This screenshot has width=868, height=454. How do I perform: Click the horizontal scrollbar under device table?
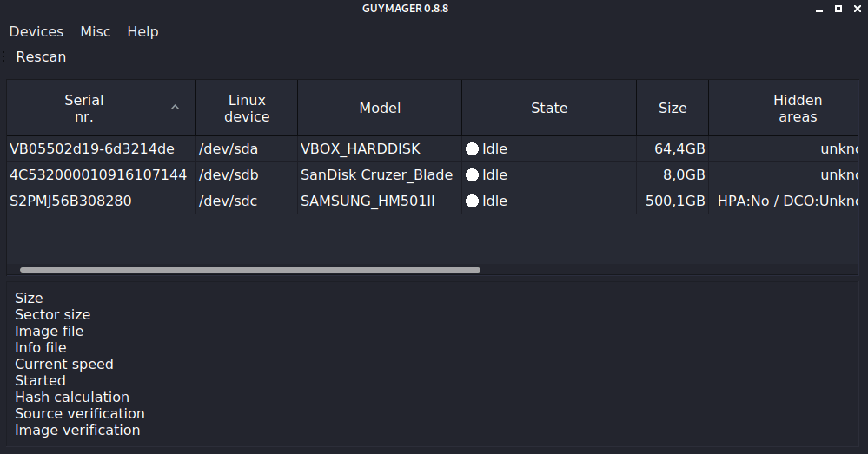pyautogui.click(x=250, y=270)
